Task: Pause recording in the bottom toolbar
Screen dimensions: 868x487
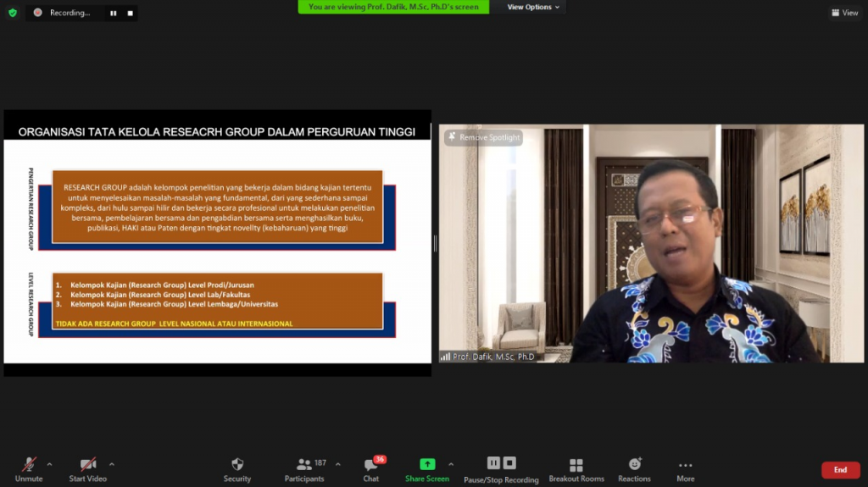Action: click(x=493, y=463)
